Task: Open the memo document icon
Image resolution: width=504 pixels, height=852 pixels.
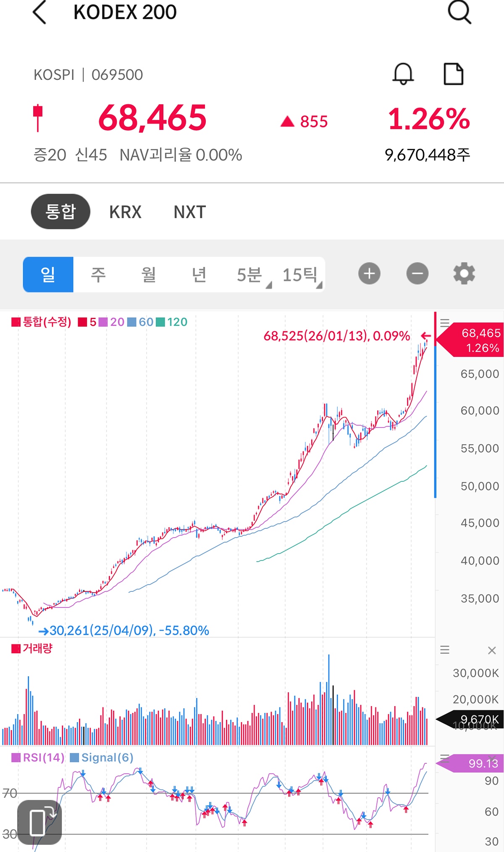Action: click(x=454, y=74)
